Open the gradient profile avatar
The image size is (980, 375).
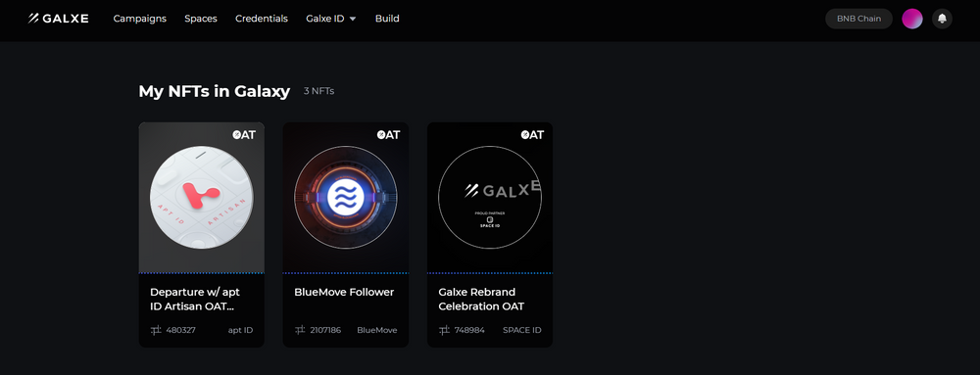coord(911,19)
